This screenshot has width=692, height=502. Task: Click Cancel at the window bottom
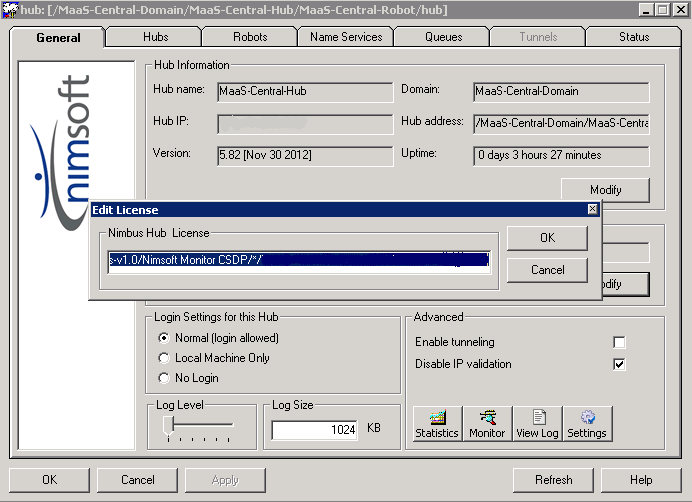coord(137,480)
